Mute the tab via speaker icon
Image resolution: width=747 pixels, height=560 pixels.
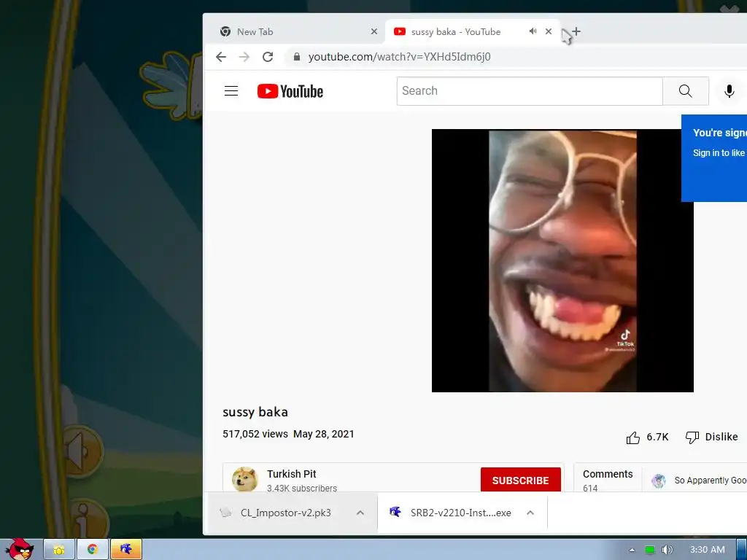tap(533, 31)
